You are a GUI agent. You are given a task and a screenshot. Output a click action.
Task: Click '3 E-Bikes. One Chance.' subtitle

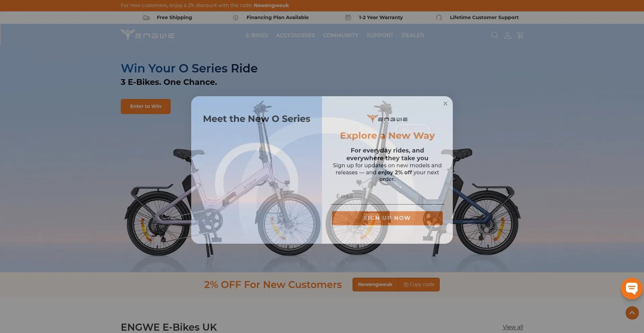coord(169,82)
